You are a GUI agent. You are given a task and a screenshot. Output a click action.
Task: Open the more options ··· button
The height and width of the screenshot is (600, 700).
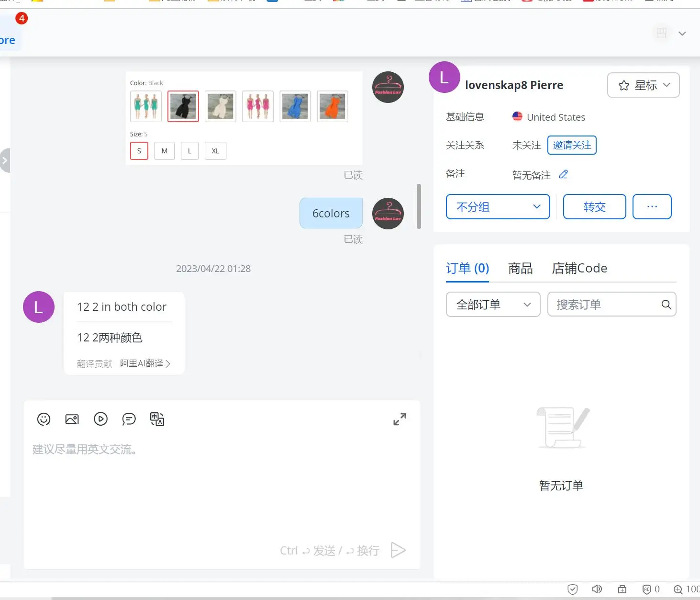click(x=652, y=207)
